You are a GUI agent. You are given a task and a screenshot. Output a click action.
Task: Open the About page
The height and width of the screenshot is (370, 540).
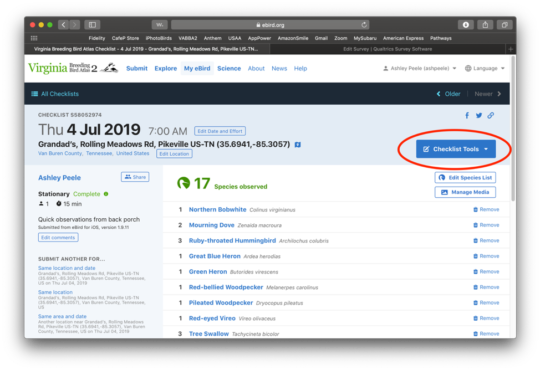coord(256,68)
